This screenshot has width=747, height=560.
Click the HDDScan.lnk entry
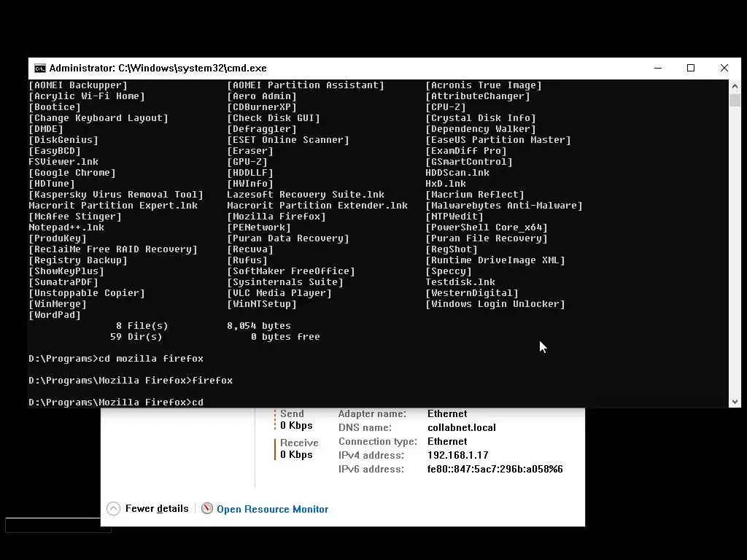457,173
